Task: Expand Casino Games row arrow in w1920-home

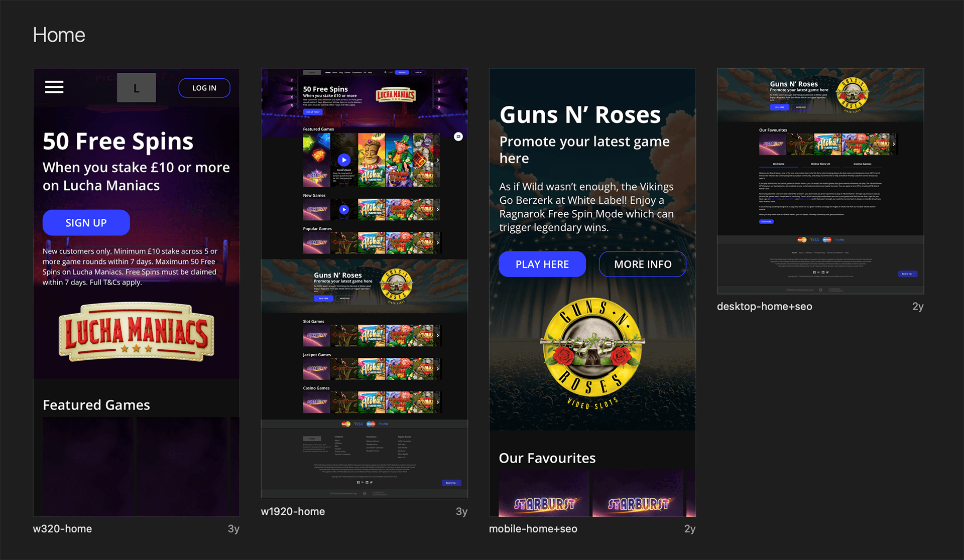Action: 437,402
